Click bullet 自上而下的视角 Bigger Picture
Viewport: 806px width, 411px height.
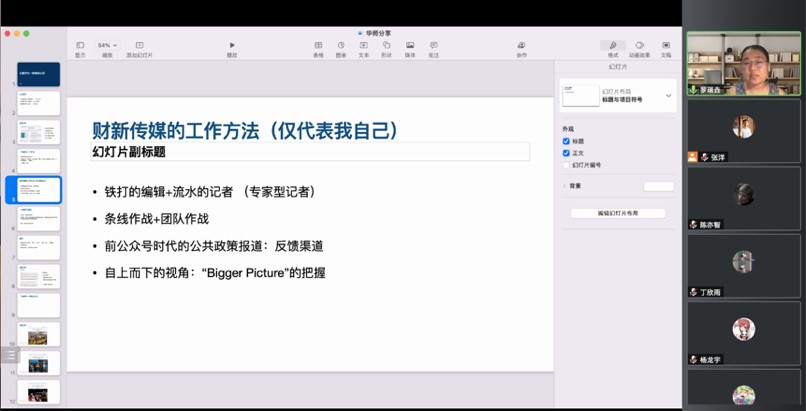[x=215, y=273]
